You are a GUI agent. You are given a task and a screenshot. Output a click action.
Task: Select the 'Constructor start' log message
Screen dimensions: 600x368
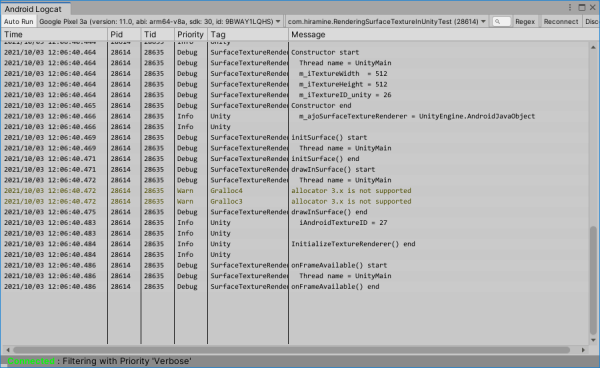(325, 52)
